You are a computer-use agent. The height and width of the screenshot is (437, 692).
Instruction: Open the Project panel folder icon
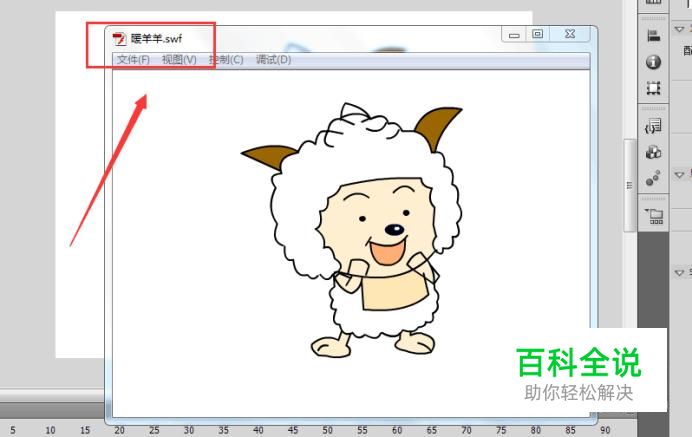click(x=654, y=216)
